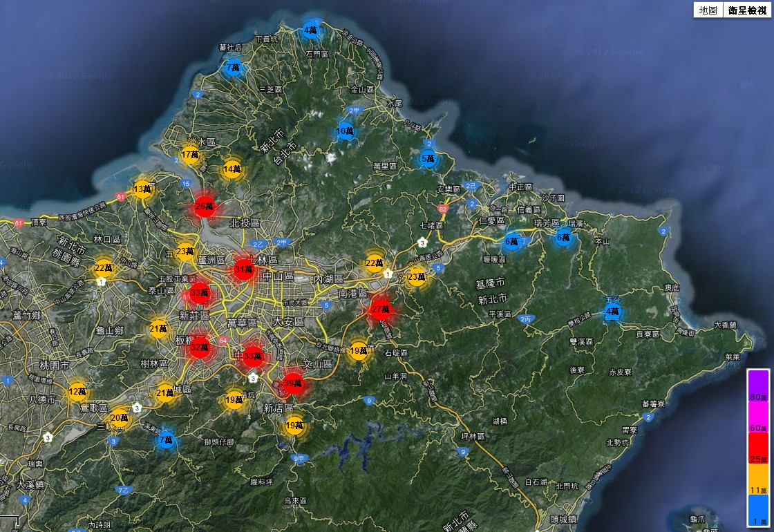
Task: Click the orange 13萬 marker
Action: pyautogui.click(x=142, y=189)
